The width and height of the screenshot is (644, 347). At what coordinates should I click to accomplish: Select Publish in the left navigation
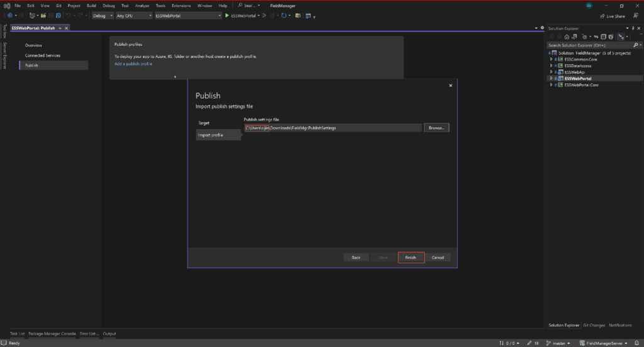[x=53, y=65]
